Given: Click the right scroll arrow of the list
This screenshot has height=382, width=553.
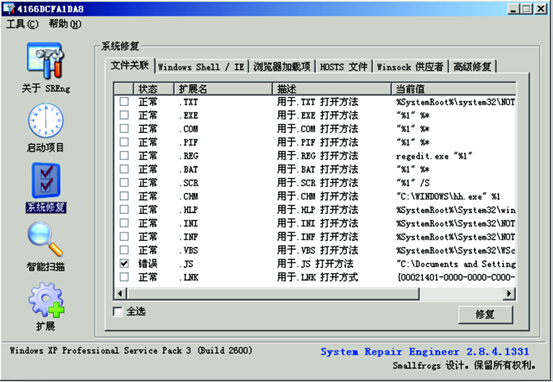Looking at the screenshot, I should click(x=509, y=293).
